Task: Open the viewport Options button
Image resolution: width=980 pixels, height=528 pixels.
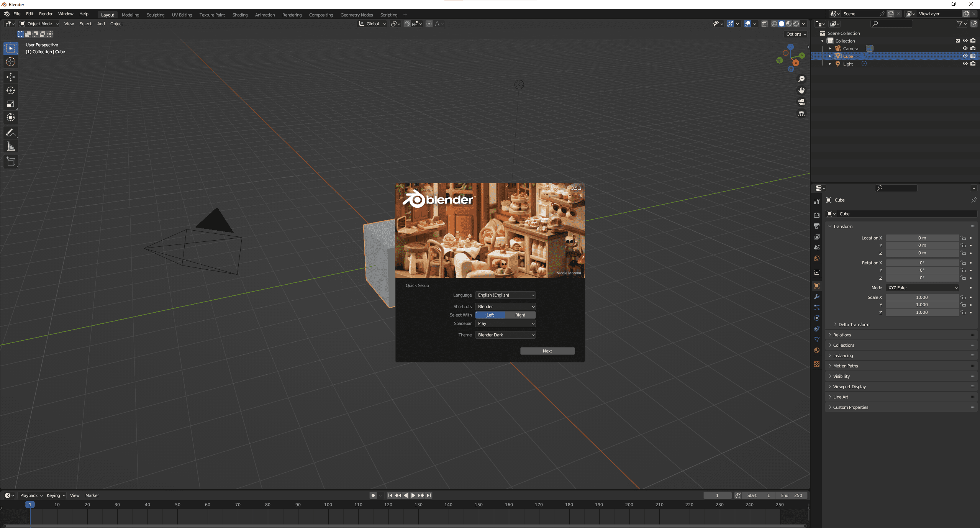Action: point(796,34)
